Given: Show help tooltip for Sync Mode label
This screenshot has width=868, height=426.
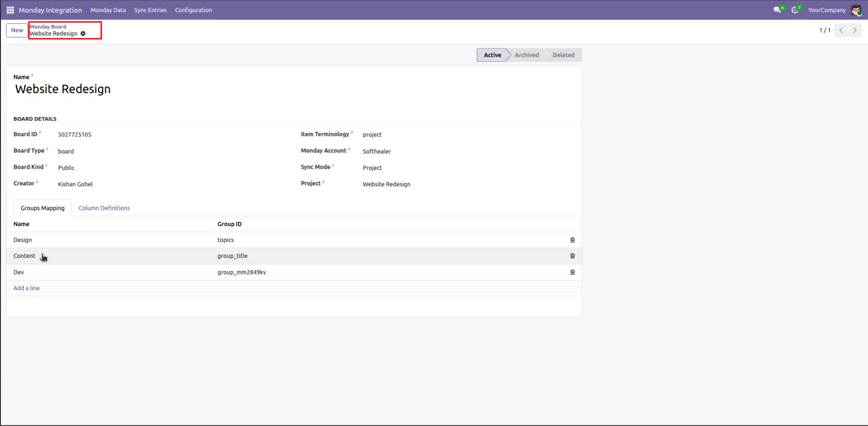Looking at the screenshot, I should tap(333, 165).
